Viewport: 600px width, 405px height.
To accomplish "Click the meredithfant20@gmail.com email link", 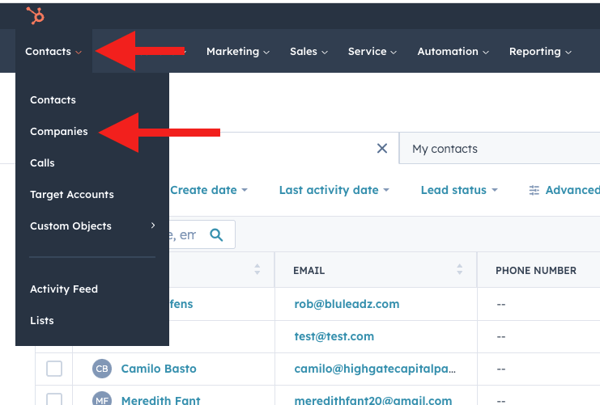I will point(373,400).
